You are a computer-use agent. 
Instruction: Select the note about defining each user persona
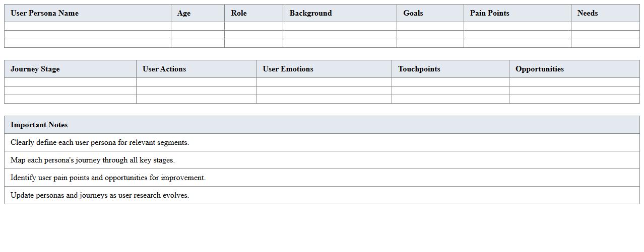(x=100, y=142)
